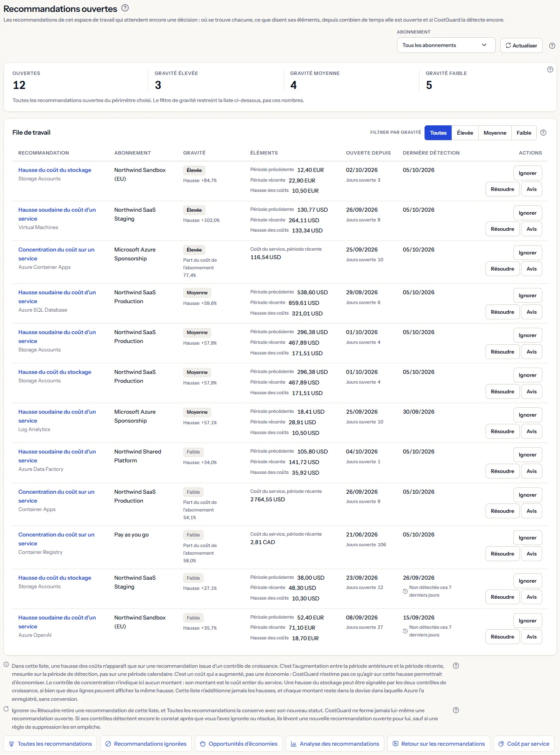Viewport: 560px width, 755px height.
Task: Ignore the Azure Container Apps recommendation
Action: coord(527,253)
